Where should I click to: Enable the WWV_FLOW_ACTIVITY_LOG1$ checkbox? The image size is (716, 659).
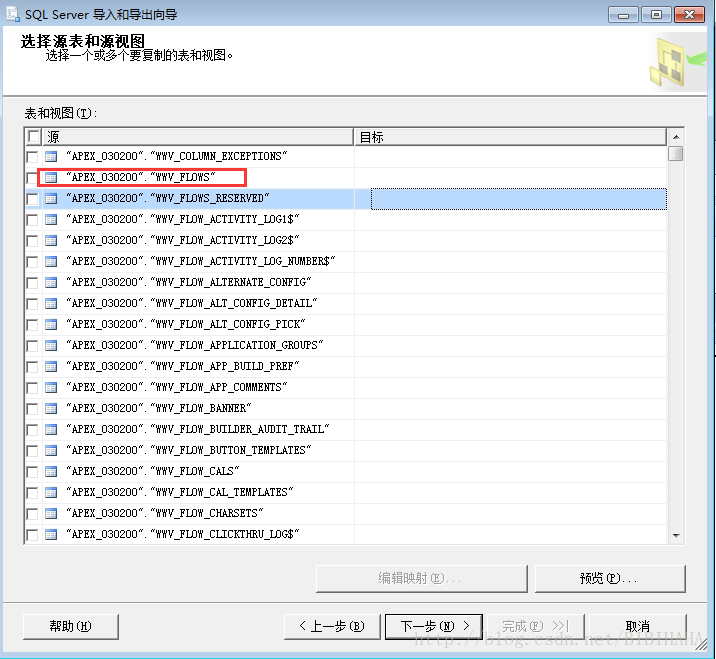tap(32, 220)
